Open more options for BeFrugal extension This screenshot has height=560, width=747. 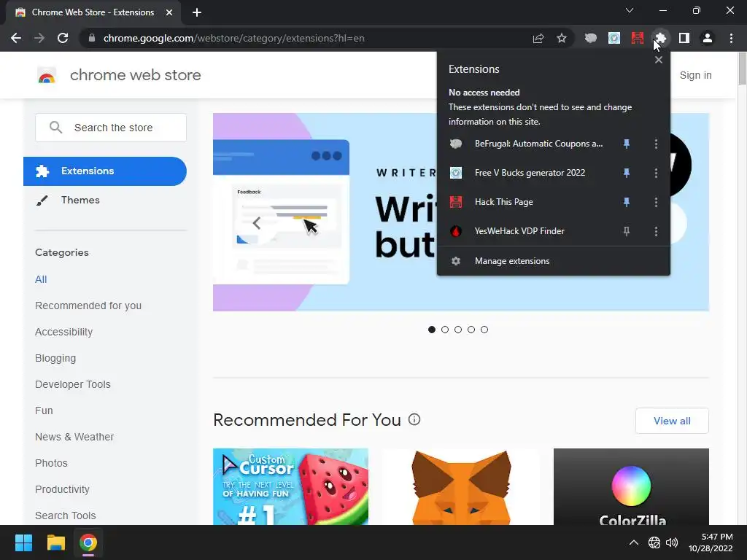coord(656,144)
